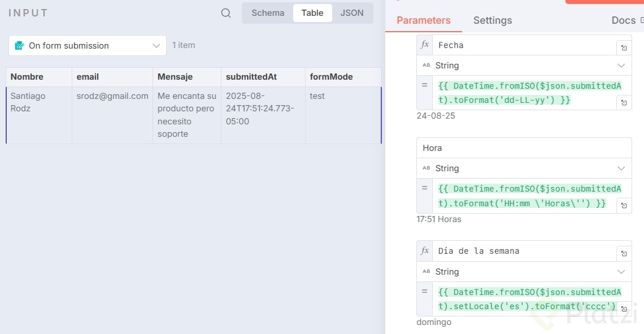Open the Docs external link
This screenshot has width=644, height=334.
626,20
